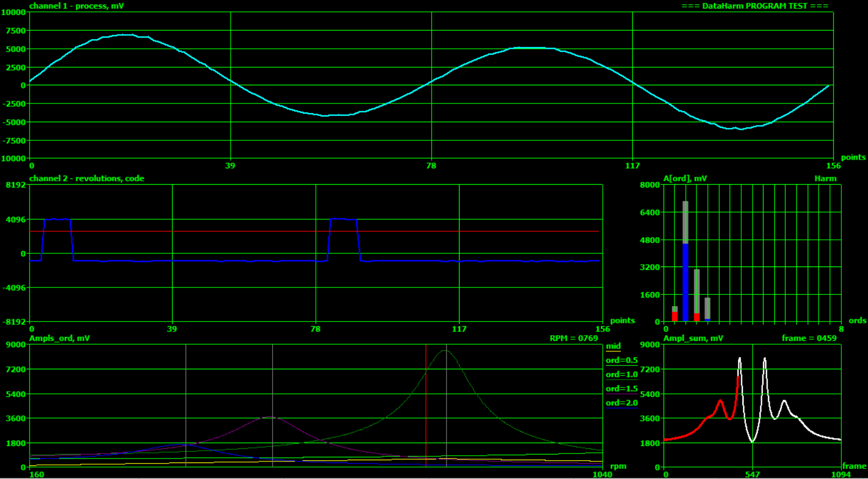Select the ord=2.0 legend entry
The image size is (868, 479).
(x=621, y=403)
